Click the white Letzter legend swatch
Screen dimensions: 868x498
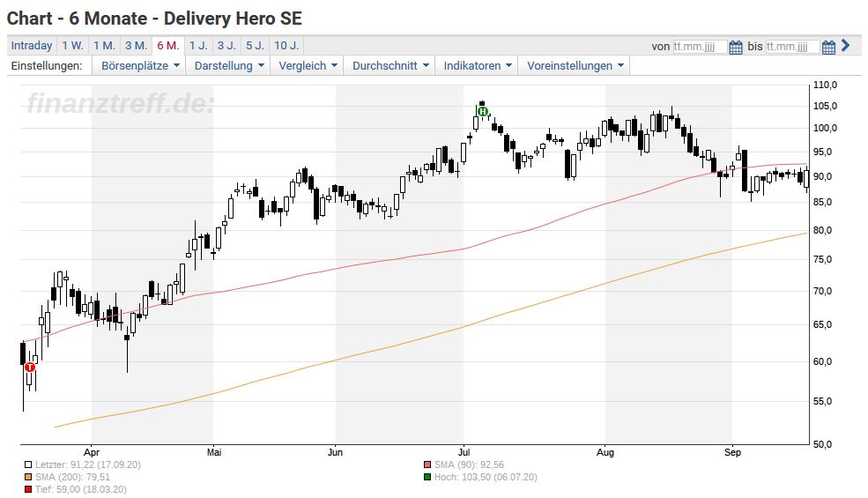pos(28,465)
